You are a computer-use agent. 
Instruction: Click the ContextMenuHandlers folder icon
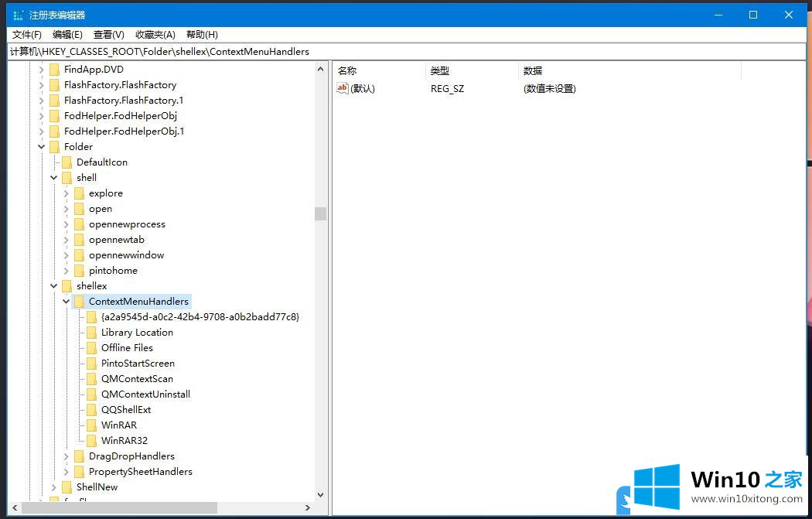79,302
